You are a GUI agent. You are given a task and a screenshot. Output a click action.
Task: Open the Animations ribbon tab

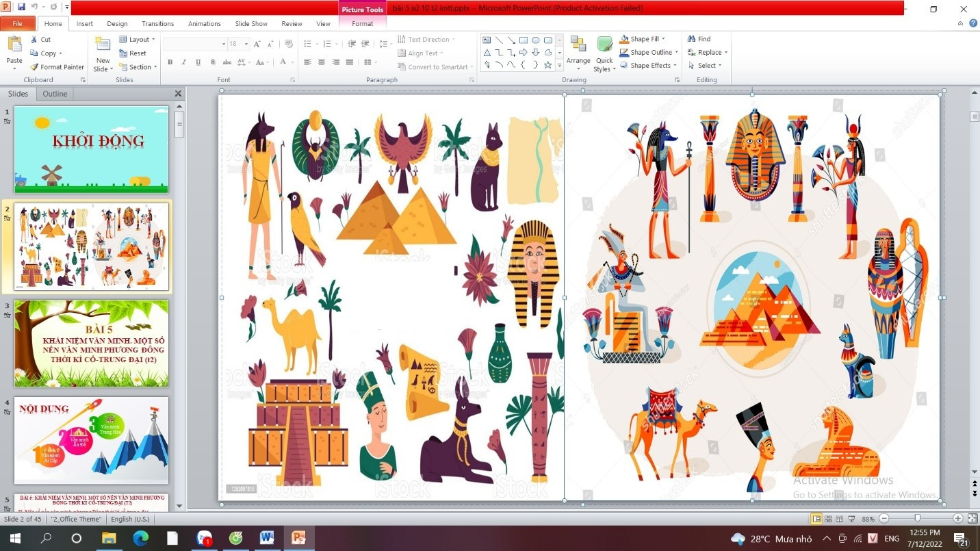pos(205,23)
